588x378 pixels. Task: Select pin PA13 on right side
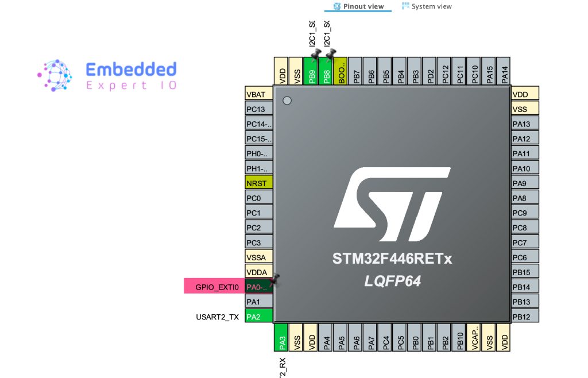point(525,124)
